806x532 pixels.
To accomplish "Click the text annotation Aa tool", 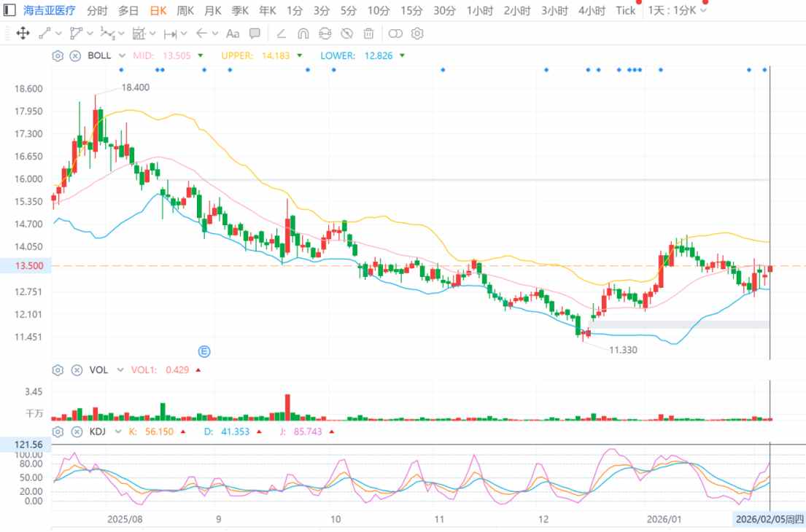I will 233,34.
